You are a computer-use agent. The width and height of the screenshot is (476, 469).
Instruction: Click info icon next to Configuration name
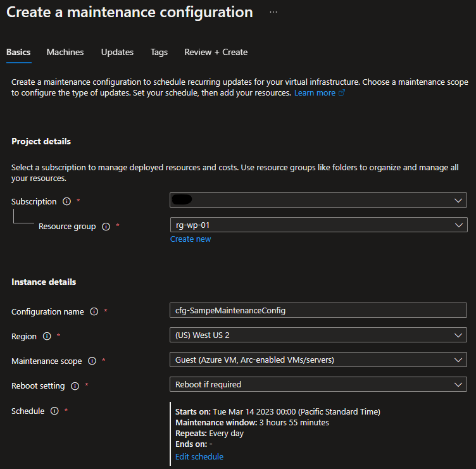click(x=94, y=311)
